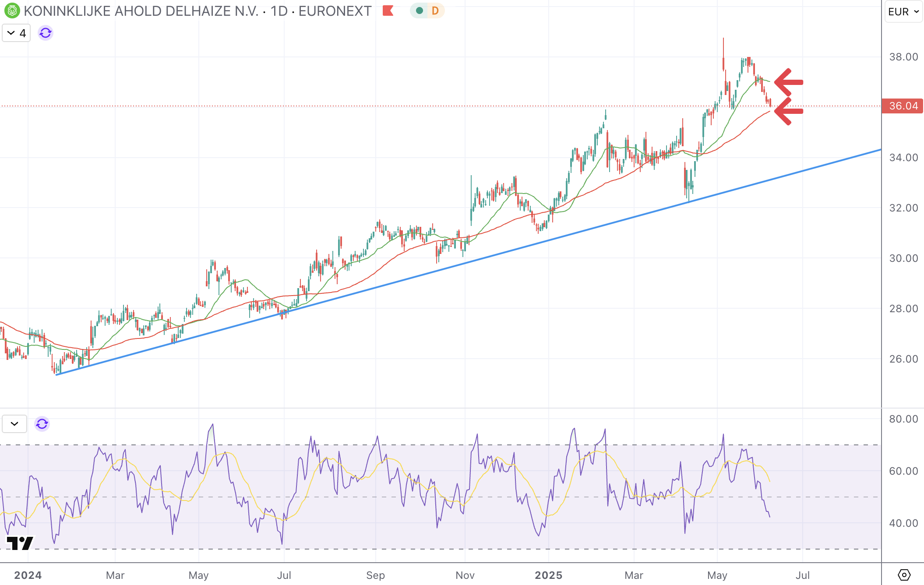924x585 pixels.
Task: Click the red flag marker icon
Action: [388, 11]
